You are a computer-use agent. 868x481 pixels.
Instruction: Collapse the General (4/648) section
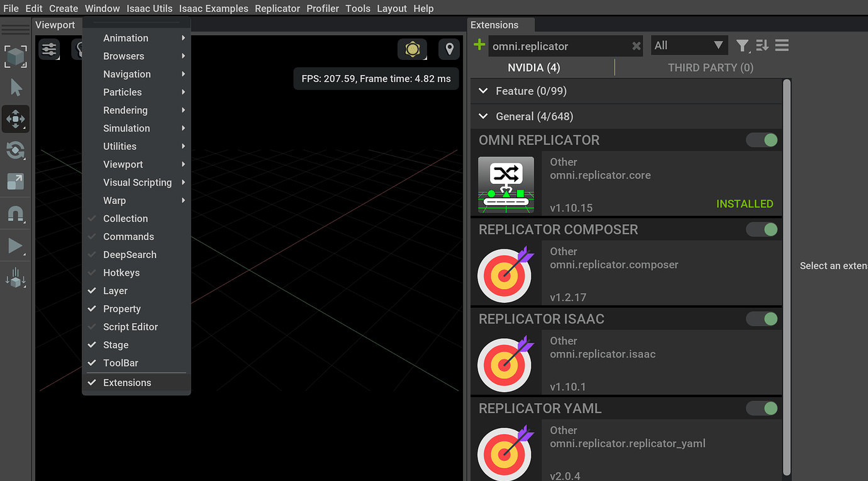coord(483,116)
